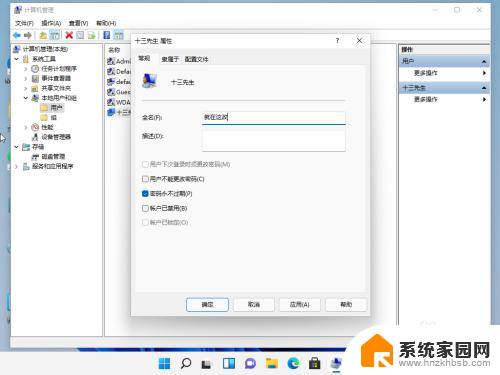
Task: Select 磁盘管理 in the tree
Action: [53, 157]
